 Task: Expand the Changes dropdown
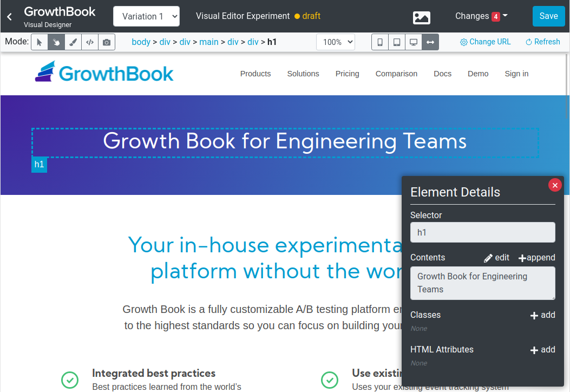coord(481,16)
